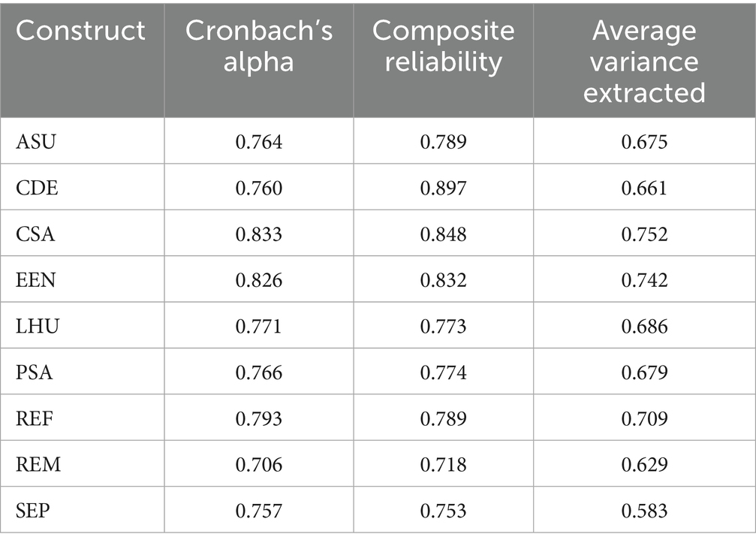
Task: Select the EEN row label
Action: (36, 280)
